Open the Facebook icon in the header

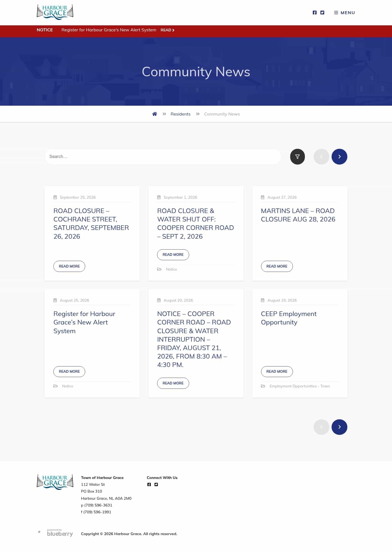tap(314, 13)
